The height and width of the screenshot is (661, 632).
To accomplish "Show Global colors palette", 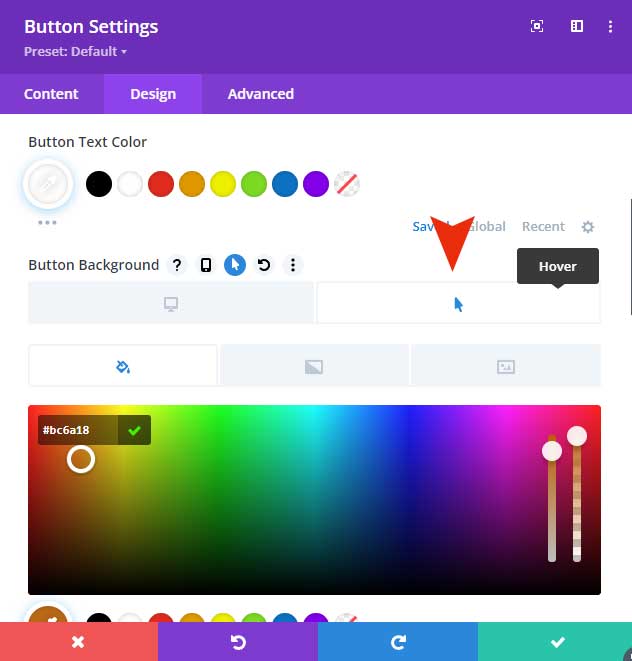I will click(x=487, y=226).
